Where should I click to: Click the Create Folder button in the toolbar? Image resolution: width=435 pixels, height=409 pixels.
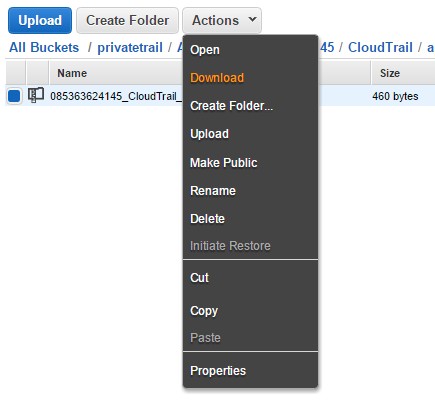pos(127,21)
